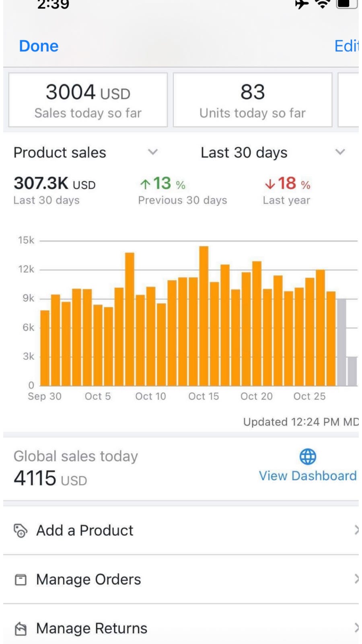Tap the Add a Product tag icon
The height and width of the screenshot is (644, 362).
click(21, 530)
